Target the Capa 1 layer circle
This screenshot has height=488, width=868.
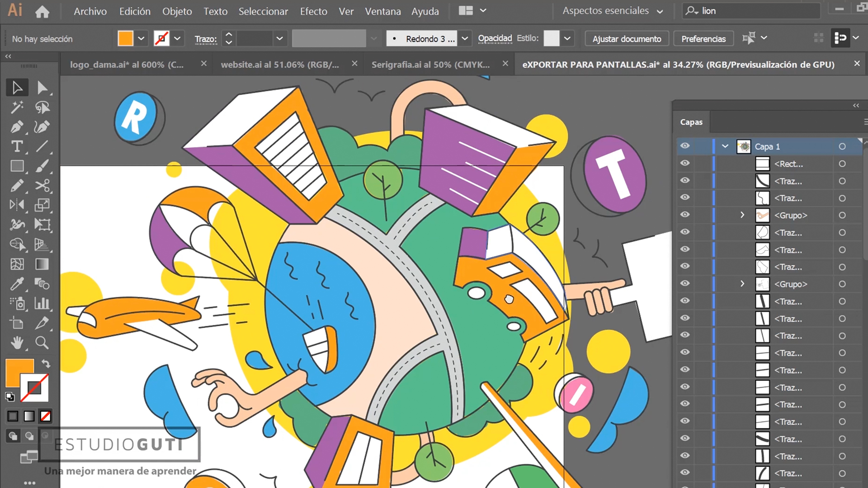842,146
